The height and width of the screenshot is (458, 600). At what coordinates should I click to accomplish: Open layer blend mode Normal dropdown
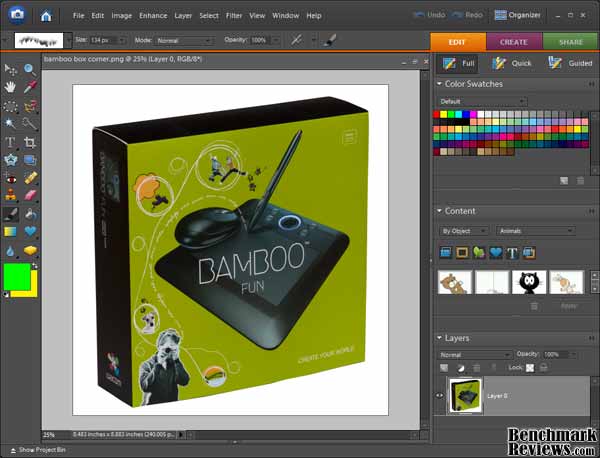pos(475,355)
